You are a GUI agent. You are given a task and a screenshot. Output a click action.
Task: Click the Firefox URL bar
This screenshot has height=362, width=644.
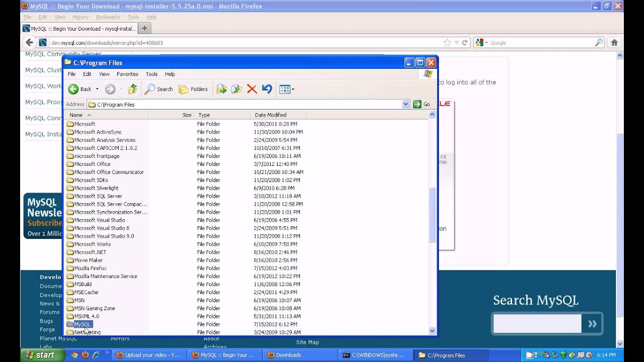[247, 43]
